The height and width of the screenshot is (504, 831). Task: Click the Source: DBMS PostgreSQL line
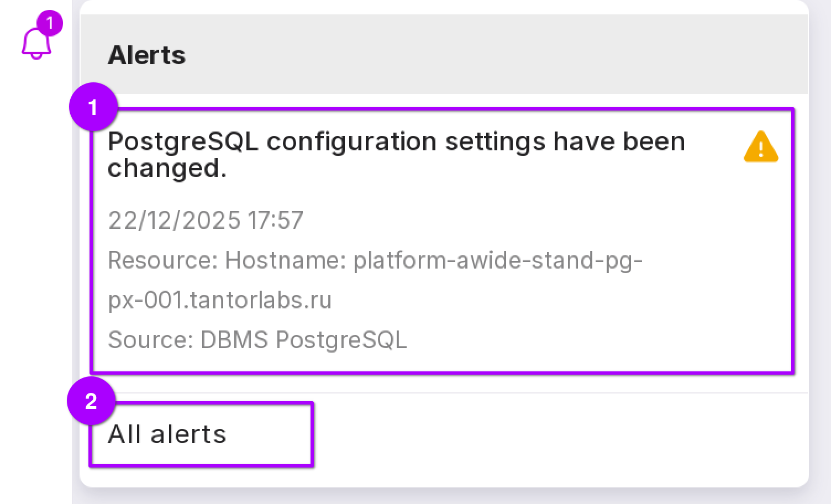[x=257, y=340]
